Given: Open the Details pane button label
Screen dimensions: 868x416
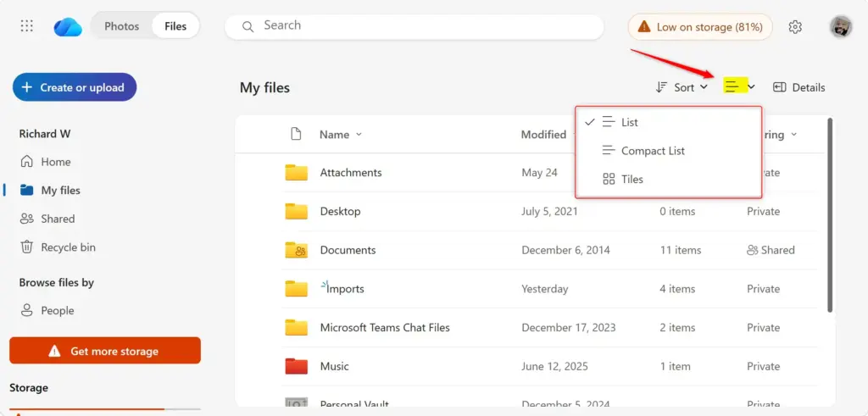Looking at the screenshot, I should coord(809,87).
